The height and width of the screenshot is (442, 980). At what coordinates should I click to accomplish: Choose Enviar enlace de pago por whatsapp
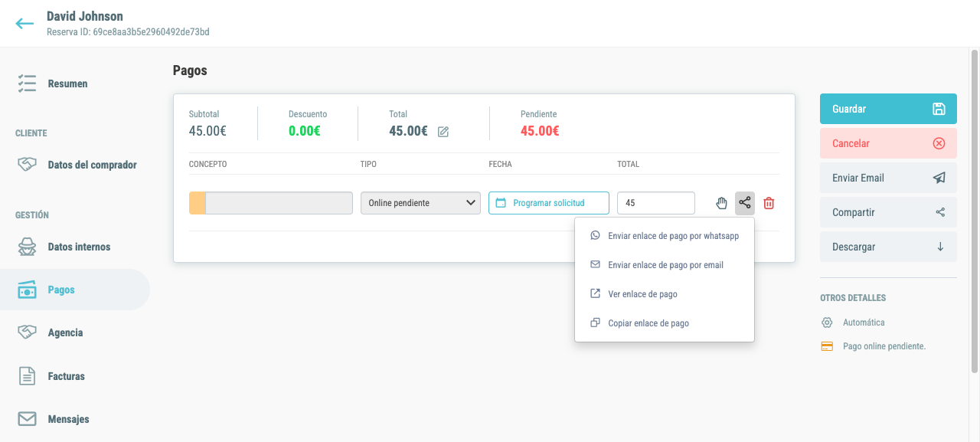[x=665, y=236]
